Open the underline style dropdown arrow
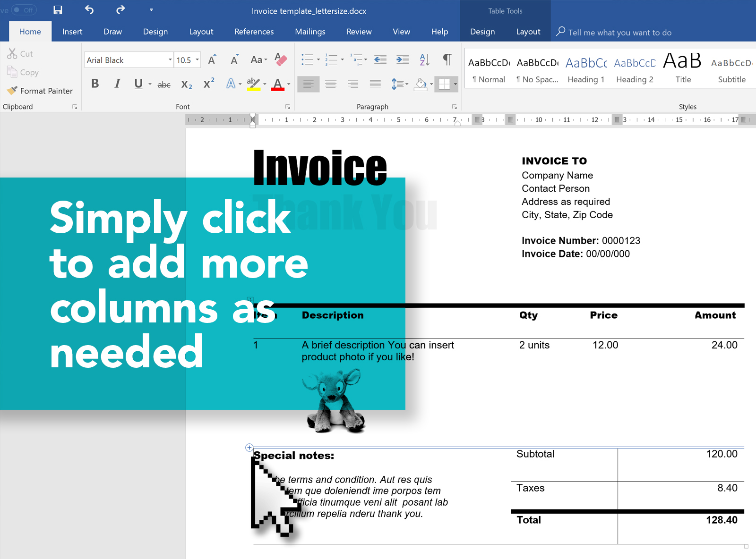The height and width of the screenshot is (559, 756). (150, 84)
